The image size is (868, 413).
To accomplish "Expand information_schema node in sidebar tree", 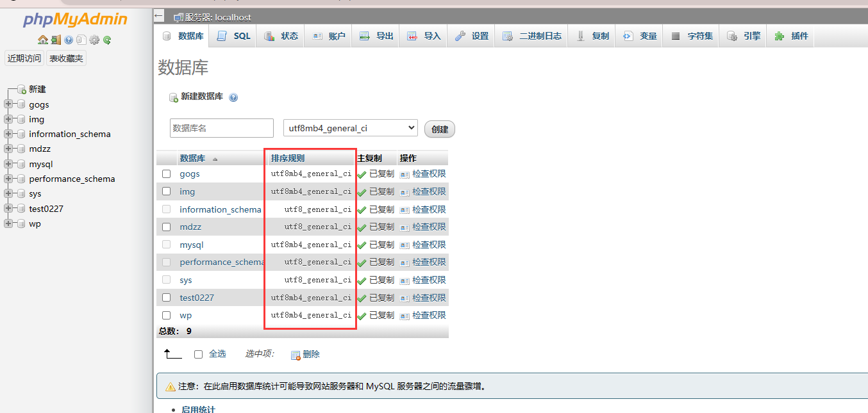I will [x=8, y=134].
